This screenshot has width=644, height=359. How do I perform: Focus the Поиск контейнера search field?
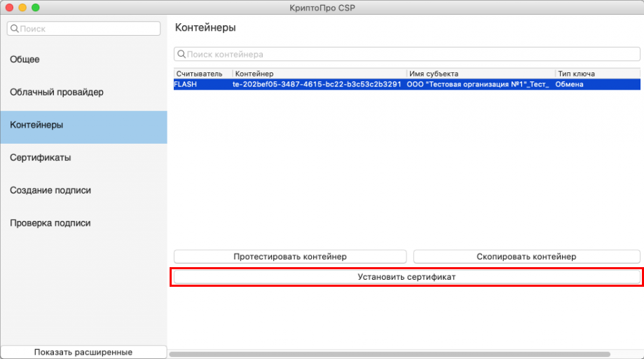[410, 54]
